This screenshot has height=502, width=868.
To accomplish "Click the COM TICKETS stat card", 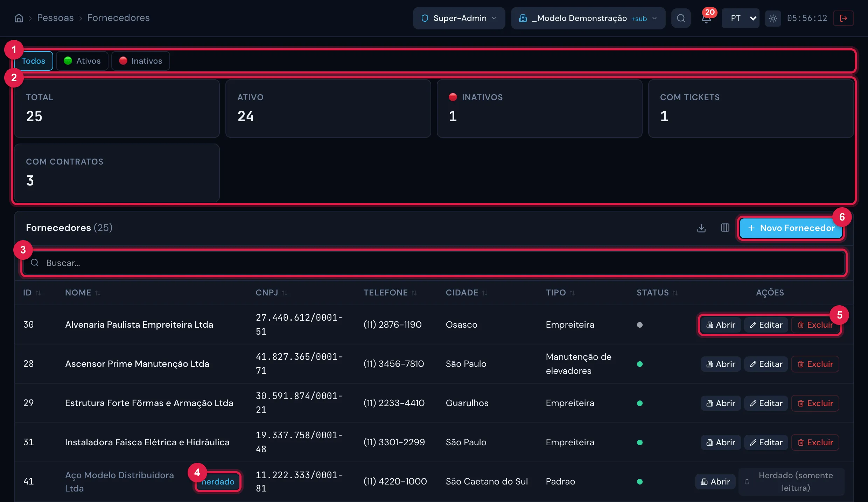I will [751, 109].
